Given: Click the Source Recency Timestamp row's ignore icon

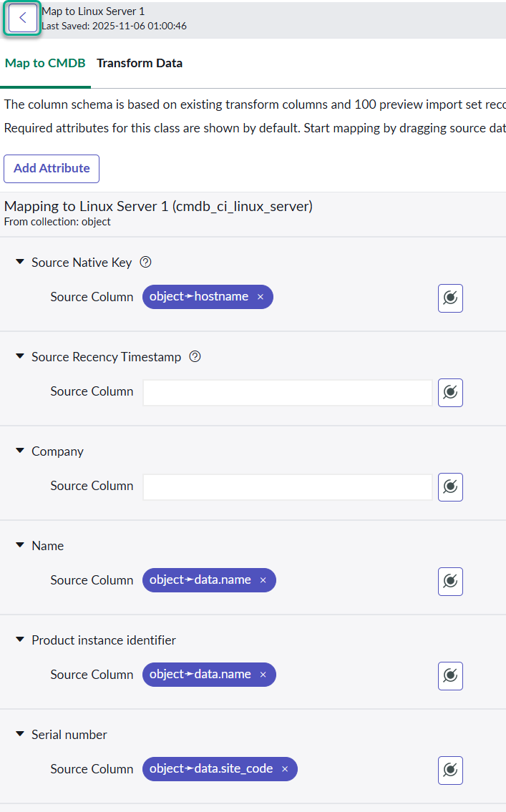Looking at the screenshot, I should tap(450, 393).
